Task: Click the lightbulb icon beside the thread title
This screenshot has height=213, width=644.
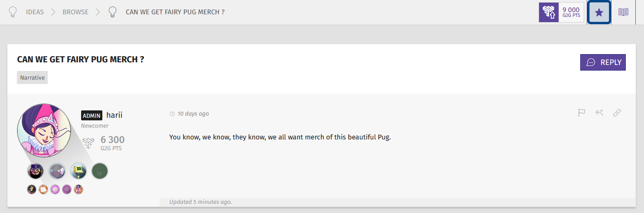Action: [113, 12]
